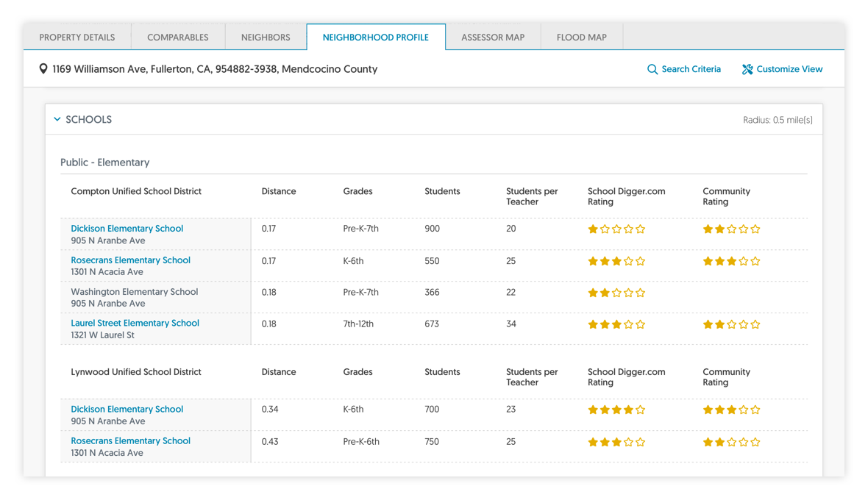
Task: Click the Customize View tools icon
Action: 747,69
